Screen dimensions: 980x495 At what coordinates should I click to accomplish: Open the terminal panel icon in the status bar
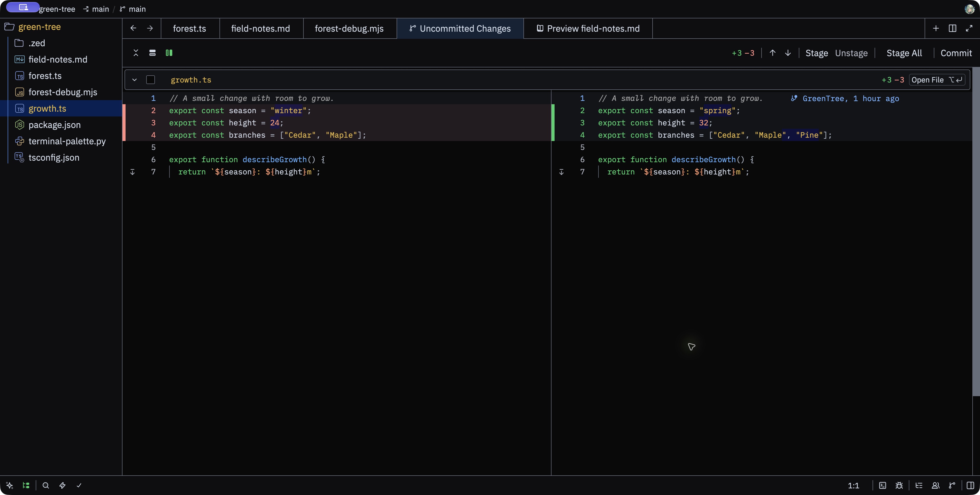(x=883, y=486)
